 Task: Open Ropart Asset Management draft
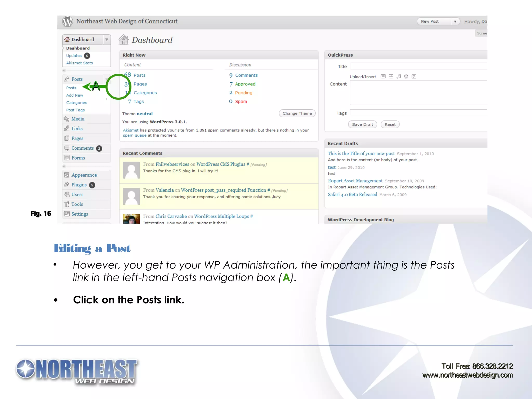[x=355, y=181]
